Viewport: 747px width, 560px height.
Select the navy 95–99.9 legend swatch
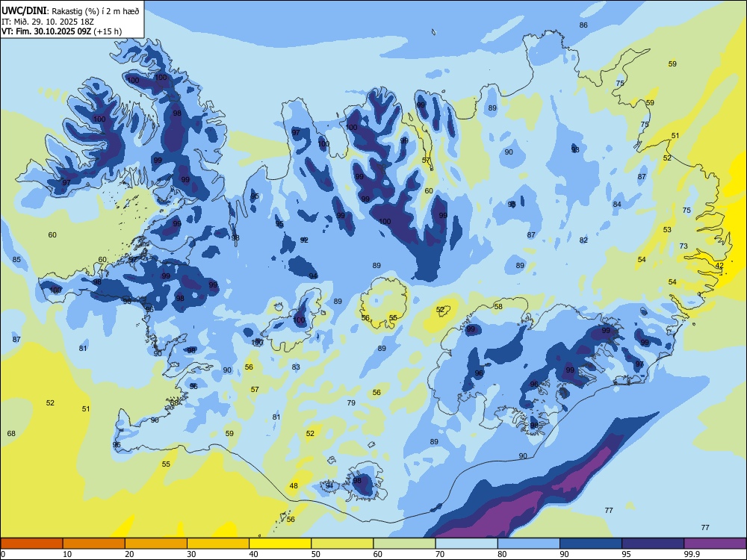pyautogui.click(x=653, y=544)
